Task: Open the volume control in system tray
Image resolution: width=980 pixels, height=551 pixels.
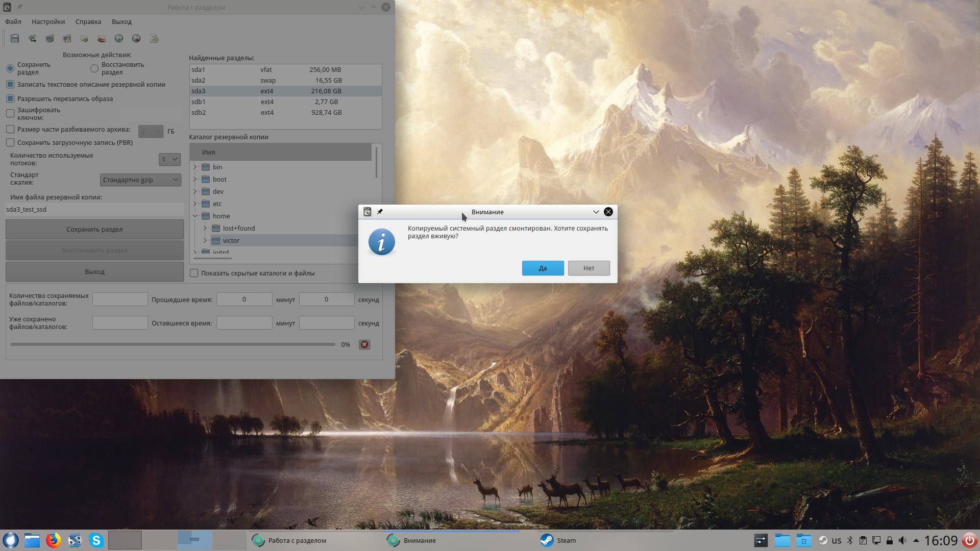Action: 902,540
